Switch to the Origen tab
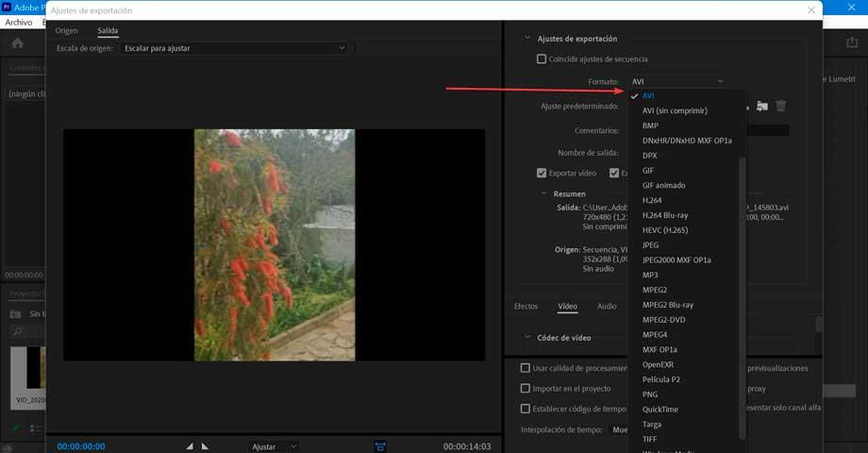The width and height of the screenshot is (868, 453). 66,30
